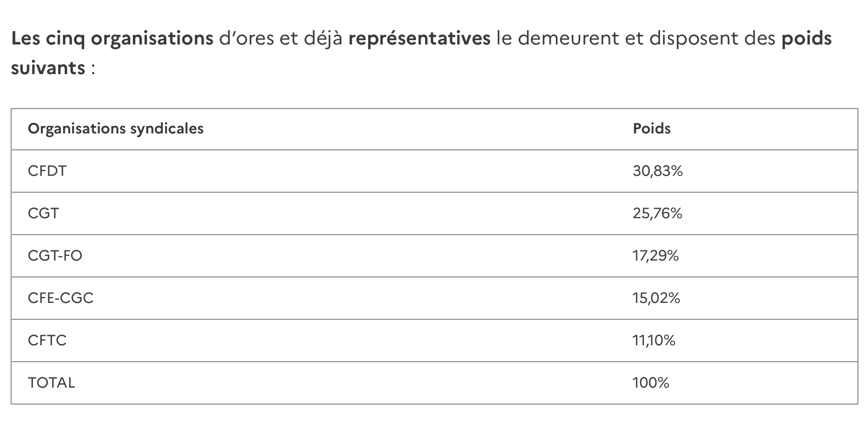Click the 15,02% value

[x=656, y=298]
